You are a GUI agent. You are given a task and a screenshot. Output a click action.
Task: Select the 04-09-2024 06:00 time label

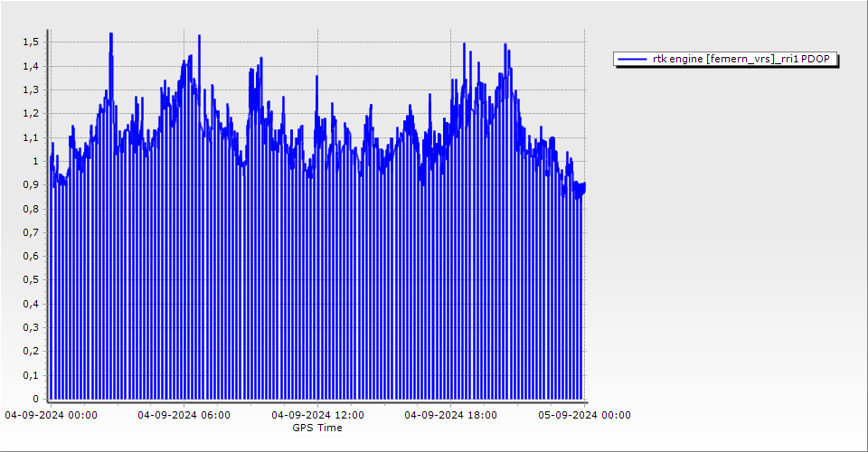click(184, 415)
